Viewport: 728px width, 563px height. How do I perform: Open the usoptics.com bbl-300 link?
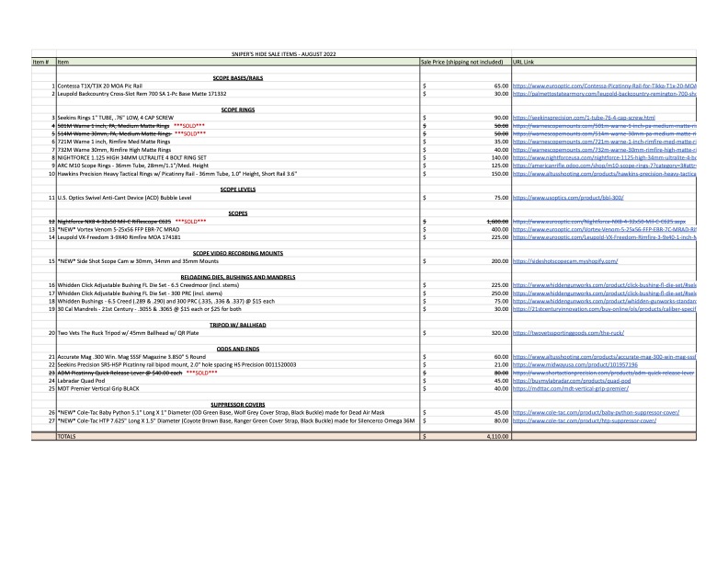pos(568,198)
